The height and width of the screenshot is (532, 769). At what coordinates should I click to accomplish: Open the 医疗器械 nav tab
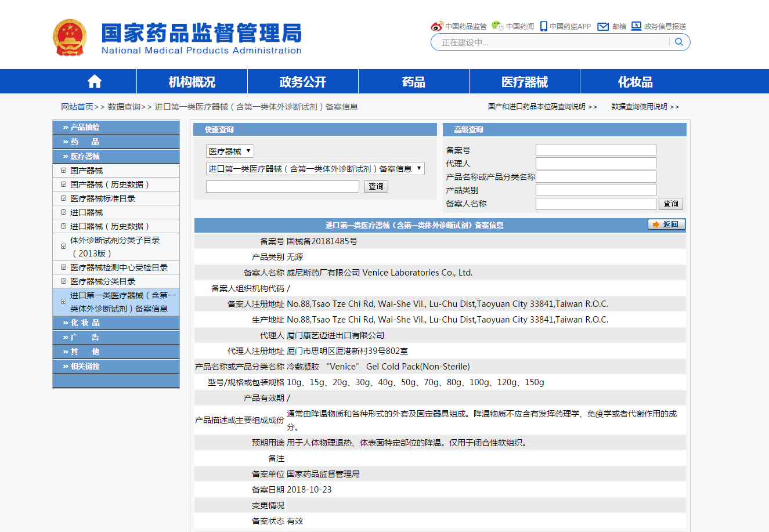pyautogui.click(x=525, y=82)
